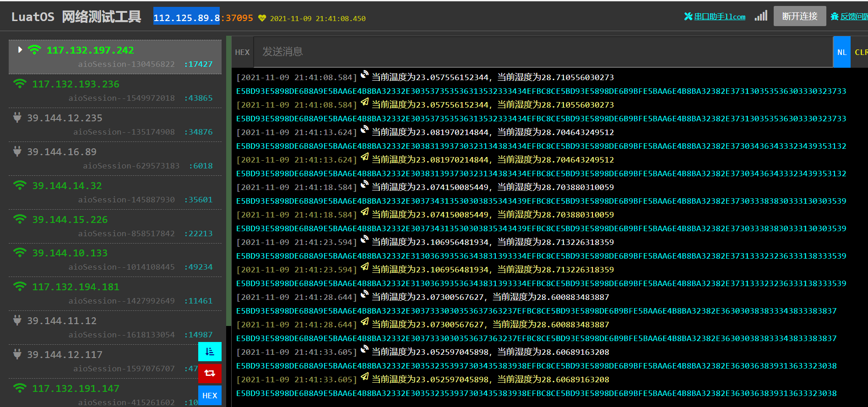Click the plug icon of client 39.144.12.117
Screen dimensions: 868x407
(17, 354)
